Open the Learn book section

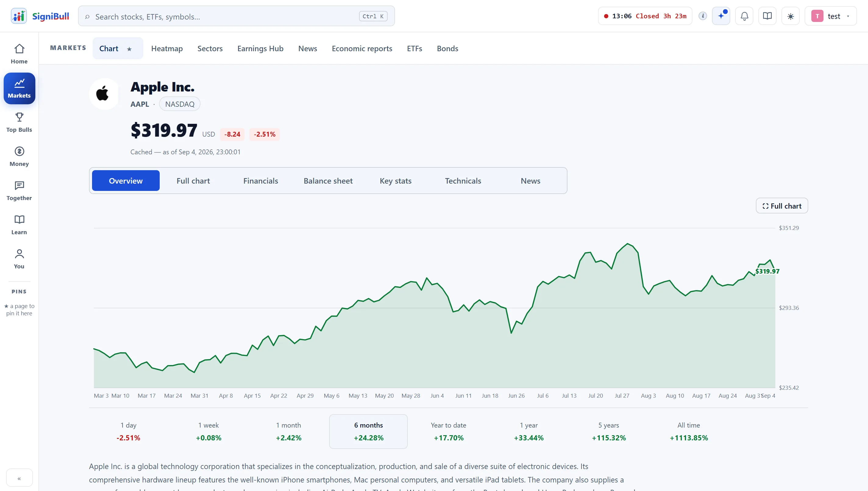(19, 224)
